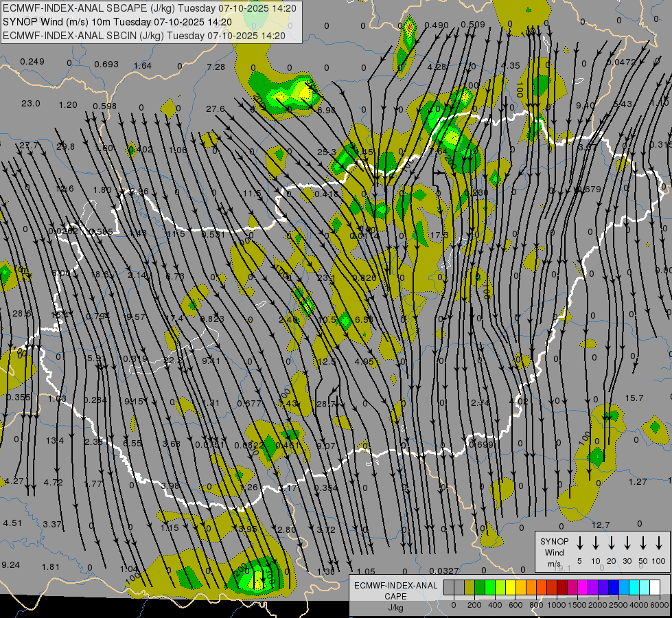Click the map value '17.3'
Screen dimensions: 672x618
[439, 236]
